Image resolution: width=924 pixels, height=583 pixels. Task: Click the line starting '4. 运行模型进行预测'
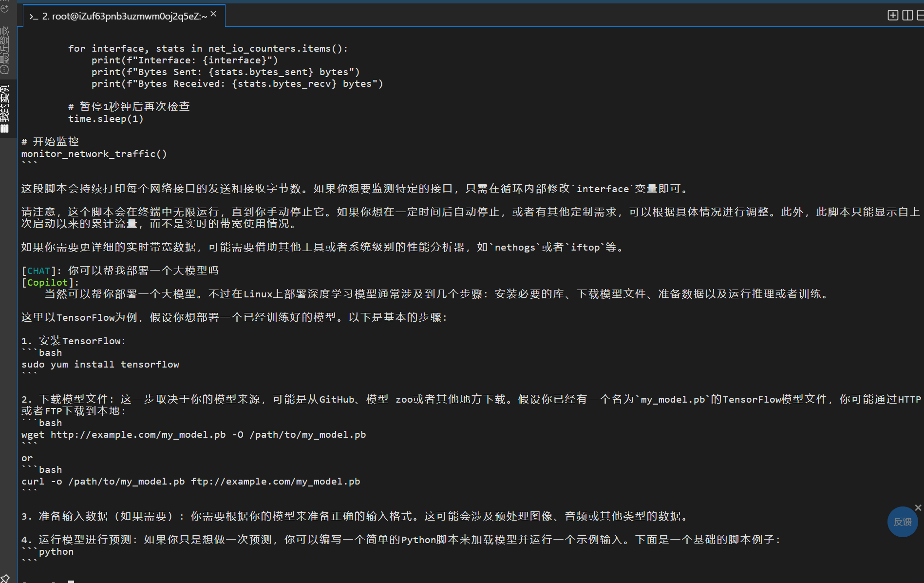pyautogui.click(x=401, y=540)
